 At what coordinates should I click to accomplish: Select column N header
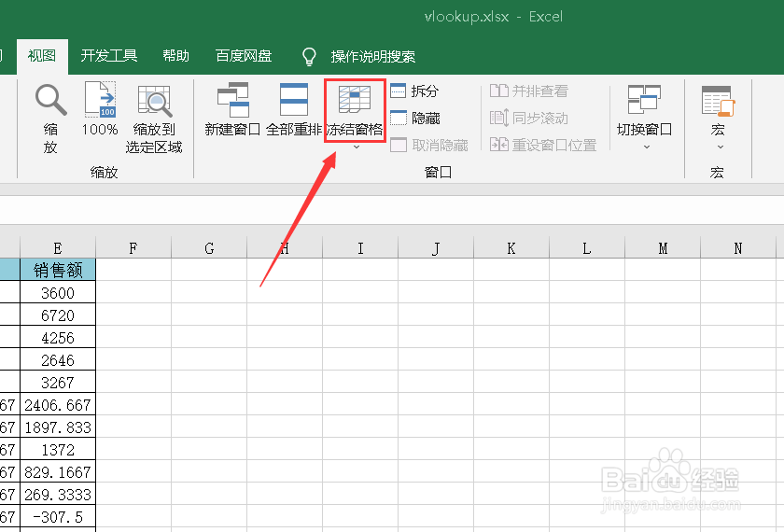pos(738,248)
